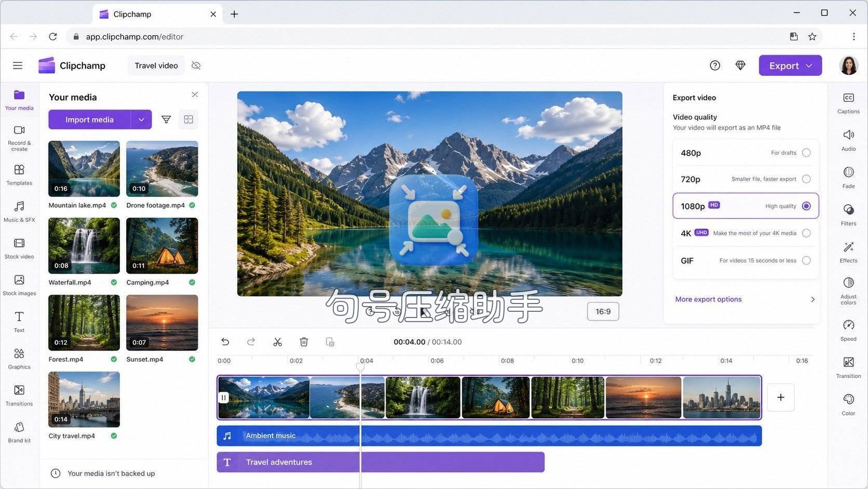Select the Drone footage.mp4 thumbnail
The height and width of the screenshot is (489, 868).
pyautogui.click(x=162, y=169)
